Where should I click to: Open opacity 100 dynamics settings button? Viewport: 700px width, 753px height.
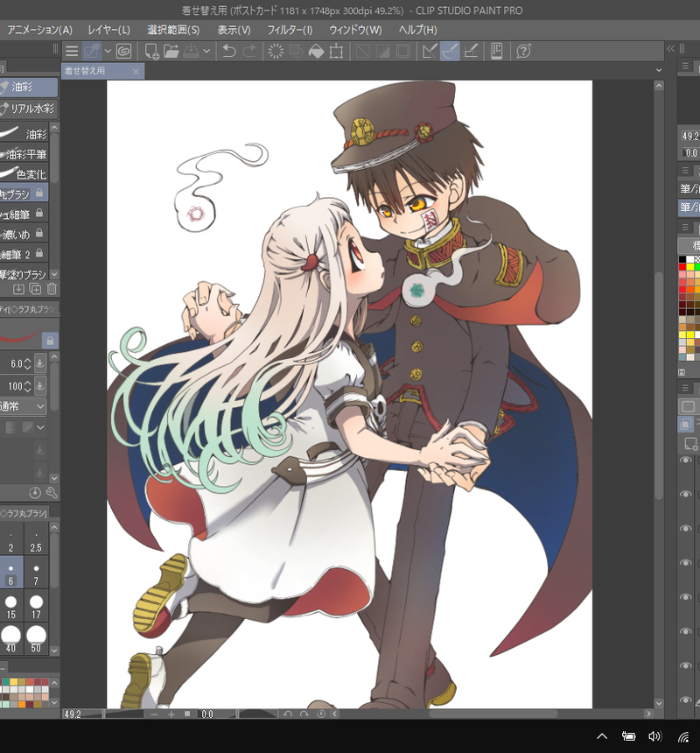40,385
